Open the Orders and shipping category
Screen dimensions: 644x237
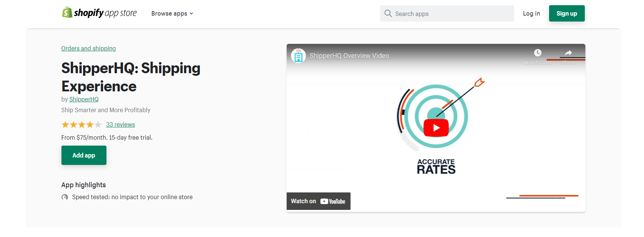[x=89, y=48]
